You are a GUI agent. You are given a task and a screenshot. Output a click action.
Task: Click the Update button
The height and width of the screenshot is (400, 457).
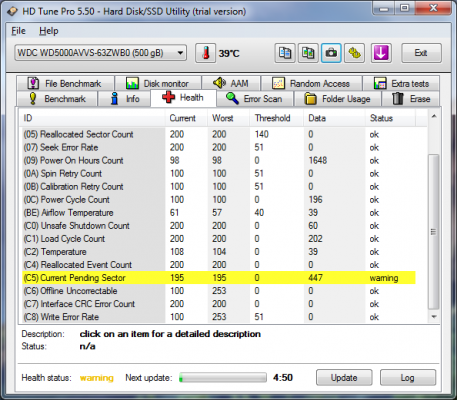pos(344,378)
